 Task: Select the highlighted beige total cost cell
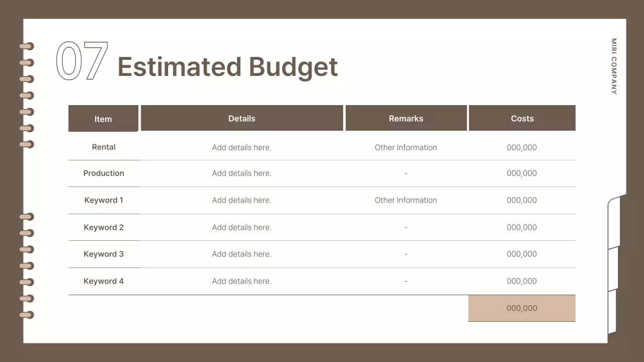522,308
